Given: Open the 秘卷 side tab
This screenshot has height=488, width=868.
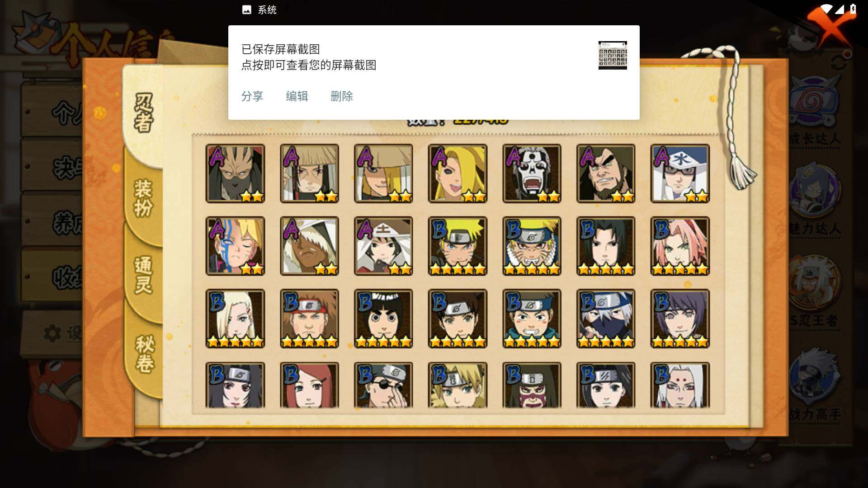Looking at the screenshot, I should (145, 354).
